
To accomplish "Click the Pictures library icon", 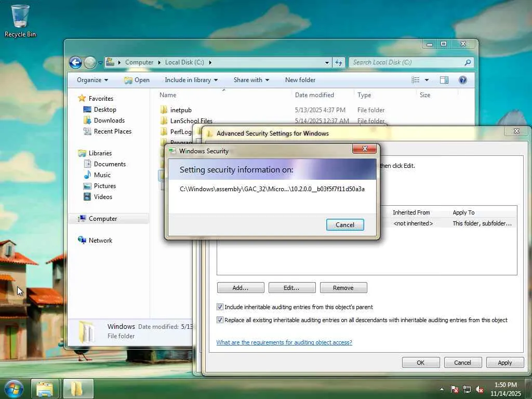I will [x=87, y=185].
